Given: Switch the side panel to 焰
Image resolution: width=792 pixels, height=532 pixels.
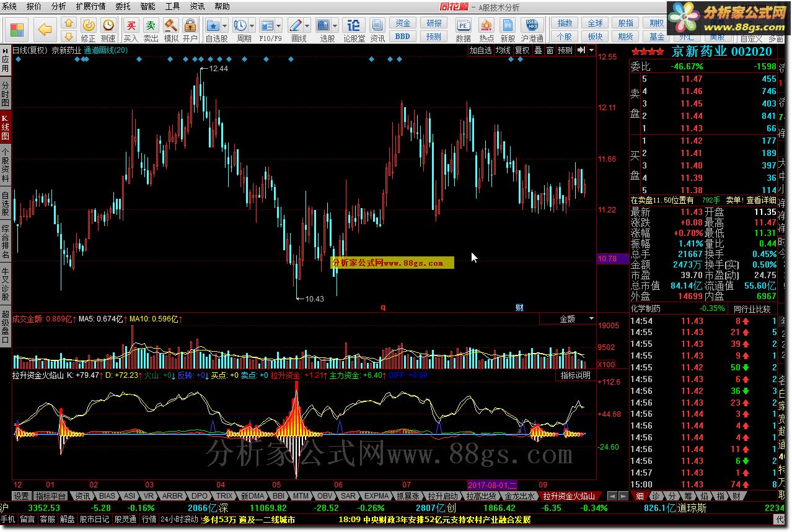Looking at the screenshot, I should [x=704, y=496].
